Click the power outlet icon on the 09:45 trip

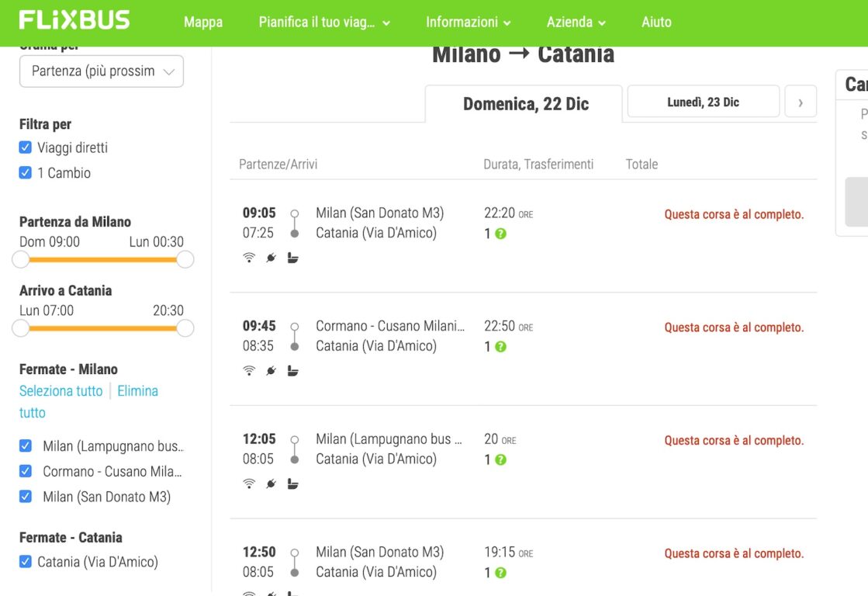(271, 371)
